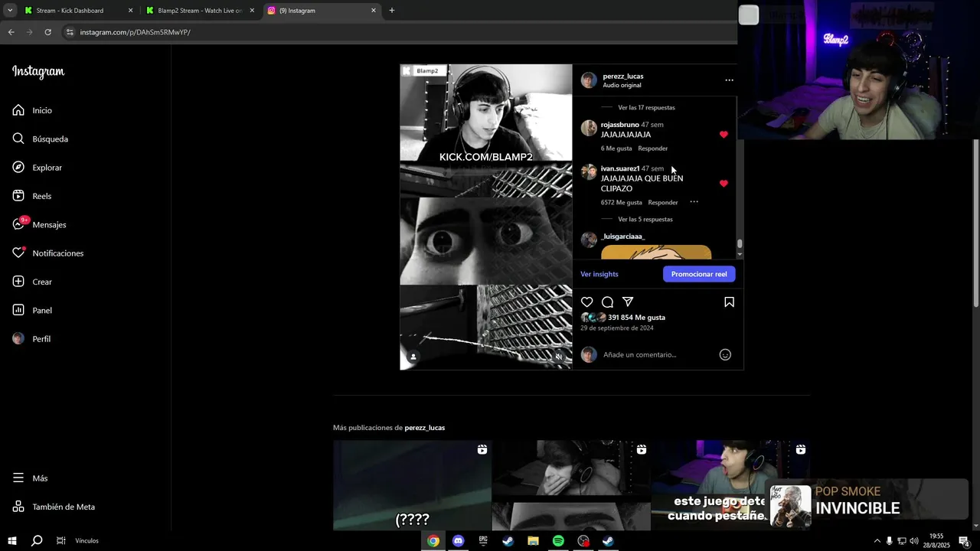Reply to ivan.suarez1 with Responder

point(663,203)
